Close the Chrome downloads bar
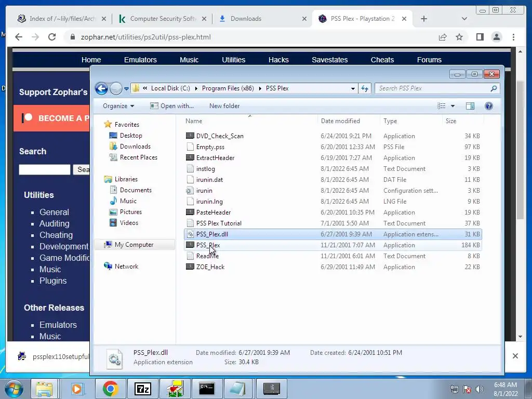This screenshot has width=532, height=399. click(x=515, y=356)
